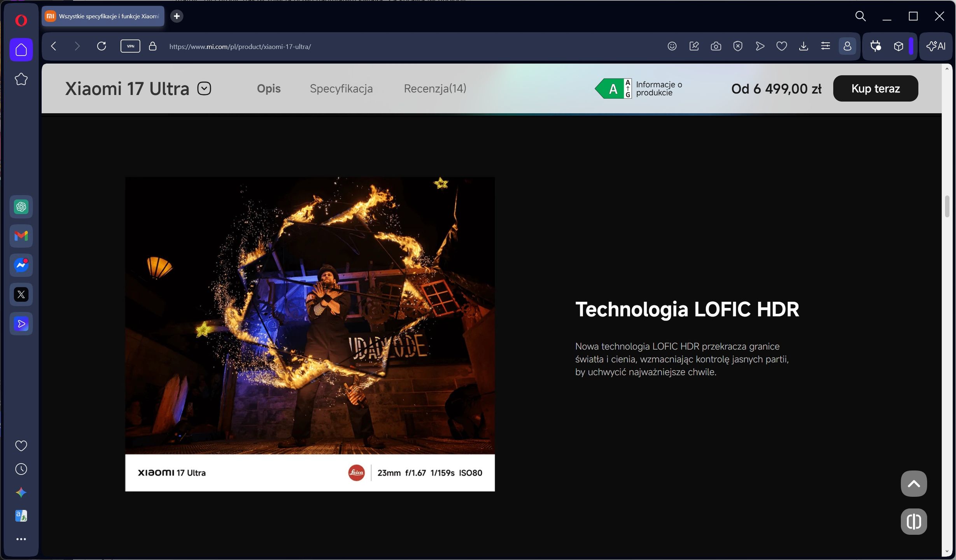Screen dimensions: 956x560
Task: Open ChatGPT in the sidebar
Action: 21,207
